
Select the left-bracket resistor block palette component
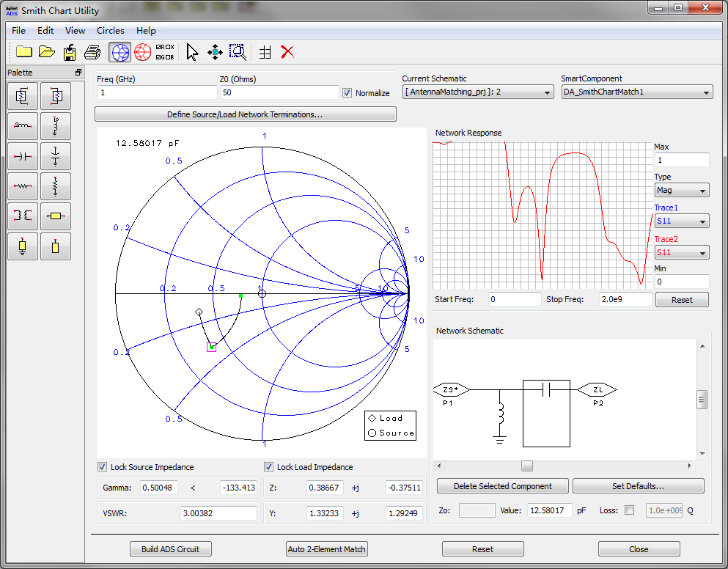[22, 96]
